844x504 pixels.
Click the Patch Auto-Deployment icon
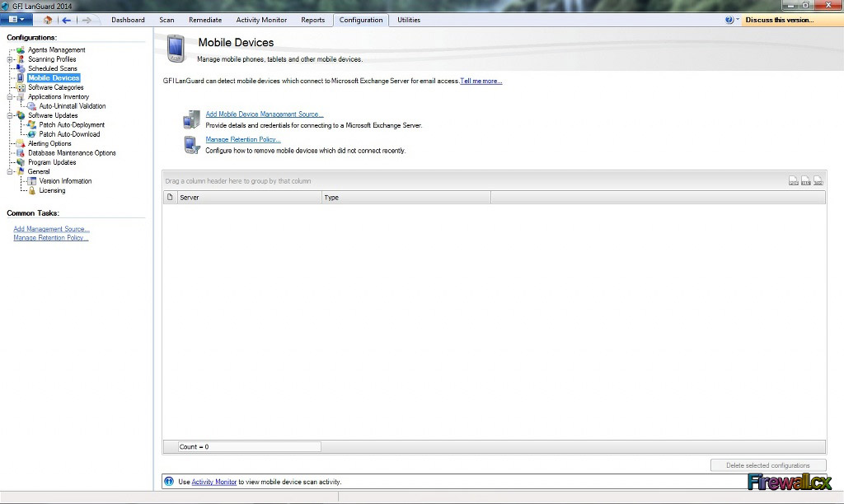point(32,125)
